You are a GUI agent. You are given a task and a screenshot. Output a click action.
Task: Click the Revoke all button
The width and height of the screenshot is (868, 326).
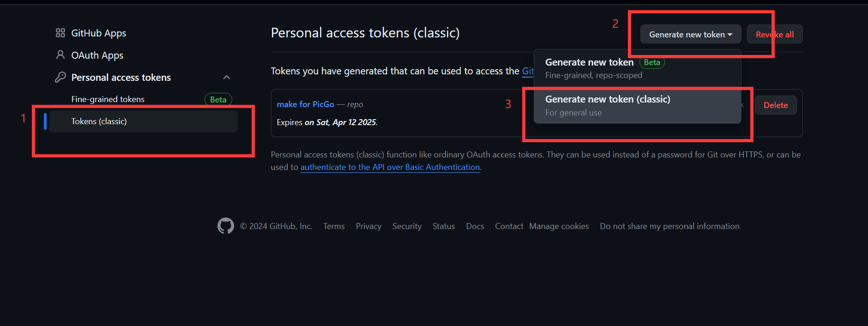tap(775, 34)
